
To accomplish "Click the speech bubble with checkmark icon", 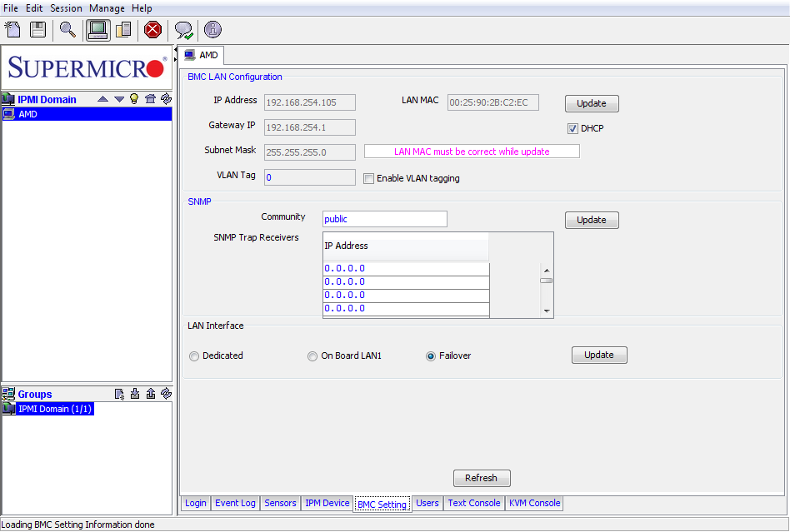I will [183, 31].
